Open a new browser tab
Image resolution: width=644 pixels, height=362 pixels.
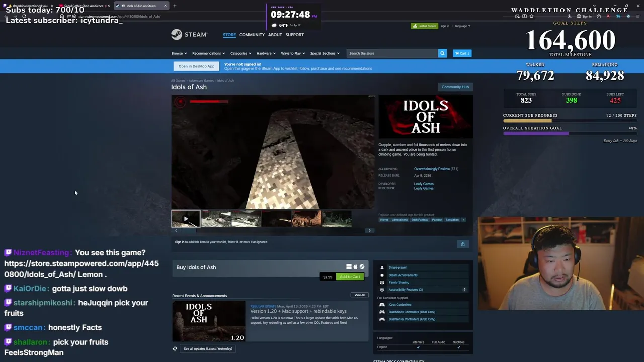coord(175,6)
